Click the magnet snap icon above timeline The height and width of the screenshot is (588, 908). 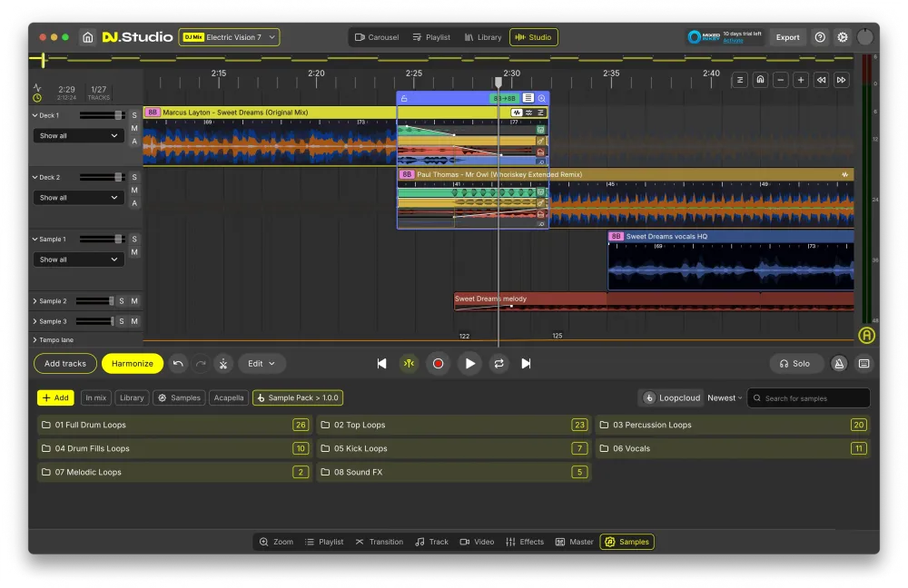(760, 80)
